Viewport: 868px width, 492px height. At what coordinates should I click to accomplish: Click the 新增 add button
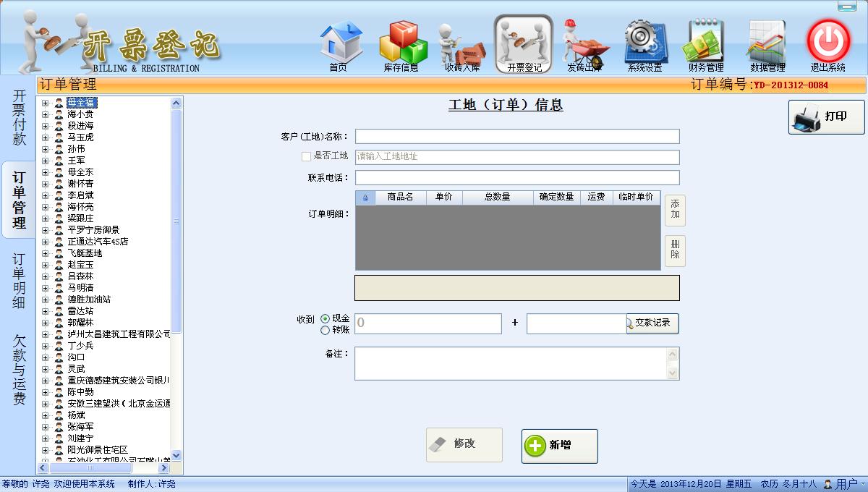pyautogui.click(x=559, y=446)
